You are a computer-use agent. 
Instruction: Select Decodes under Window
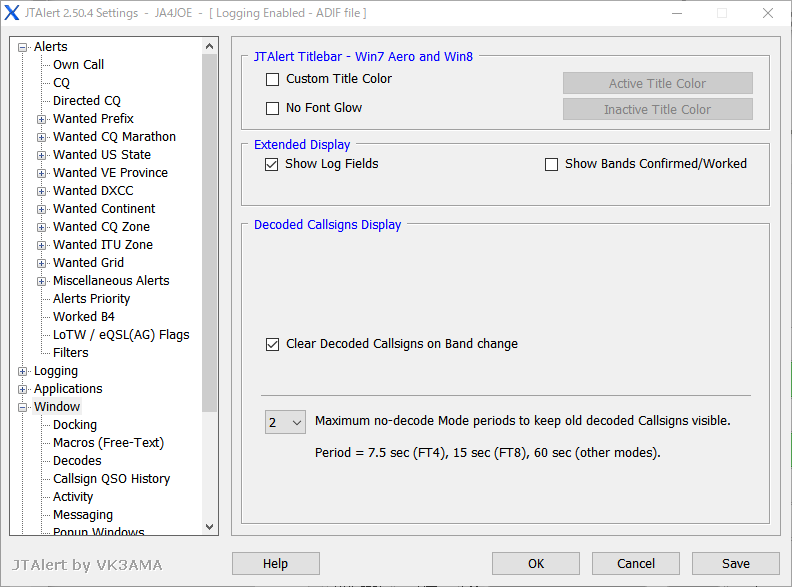tap(77, 461)
